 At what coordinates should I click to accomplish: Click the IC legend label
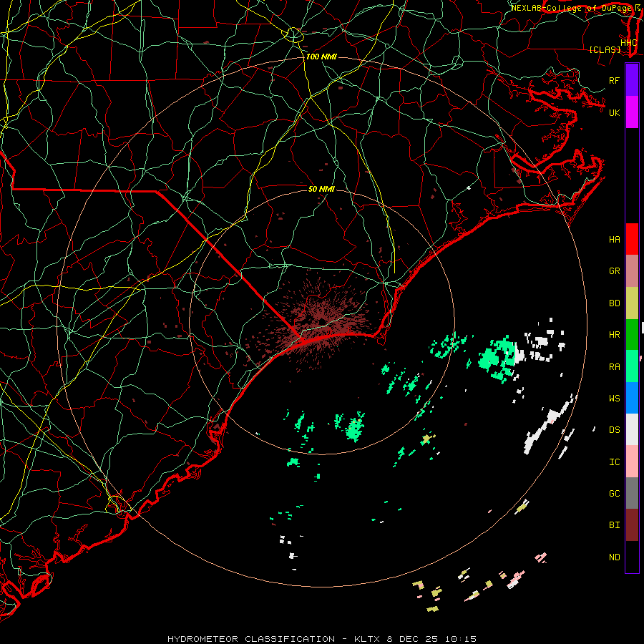(615, 462)
